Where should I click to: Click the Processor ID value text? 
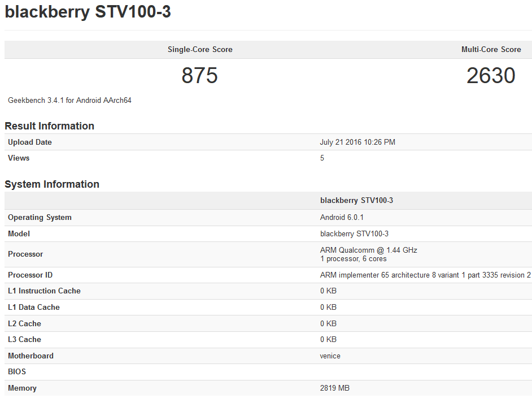(x=425, y=275)
